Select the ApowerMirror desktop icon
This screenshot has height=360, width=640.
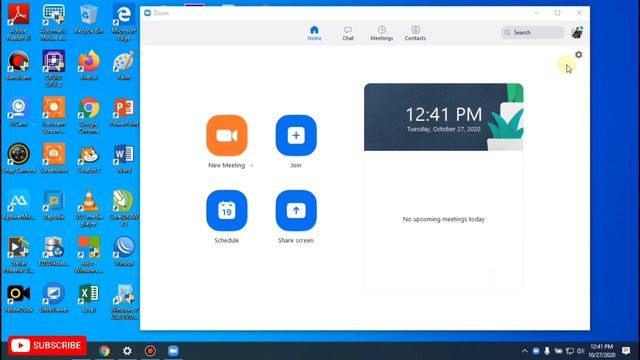click(19, 205)
